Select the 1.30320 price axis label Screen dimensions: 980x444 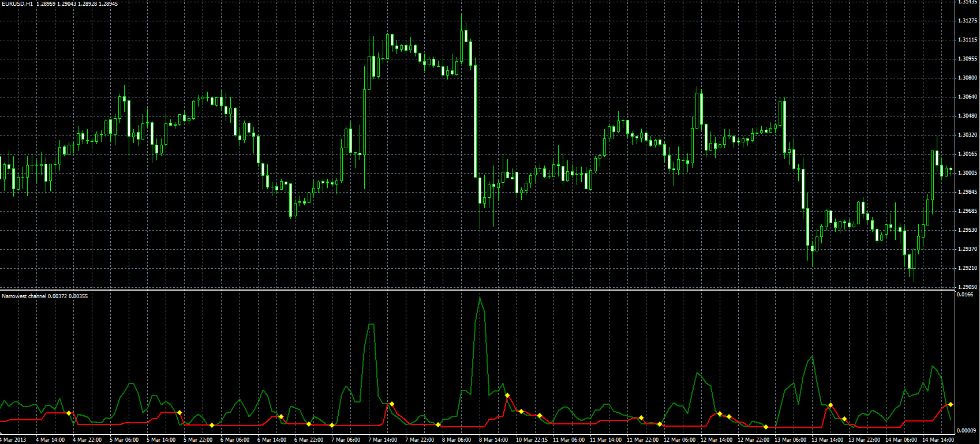click(x=967, y=135)
